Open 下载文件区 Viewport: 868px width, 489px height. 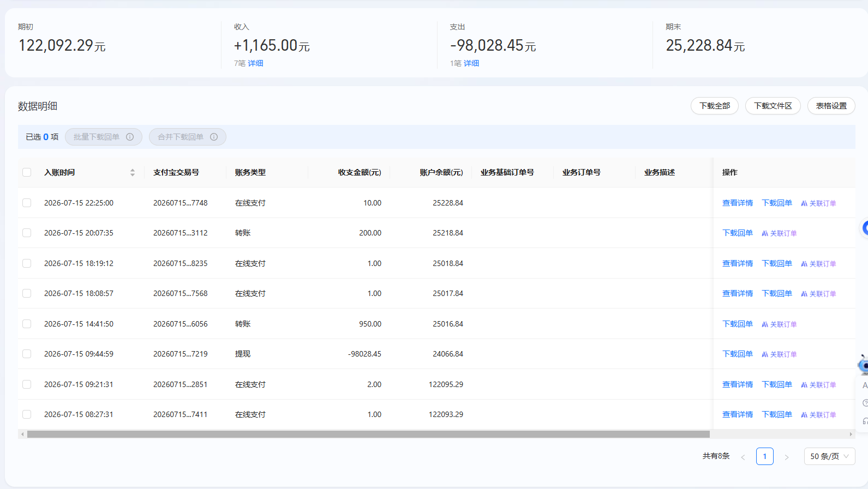pyautogui.click(x=773, y=106)
